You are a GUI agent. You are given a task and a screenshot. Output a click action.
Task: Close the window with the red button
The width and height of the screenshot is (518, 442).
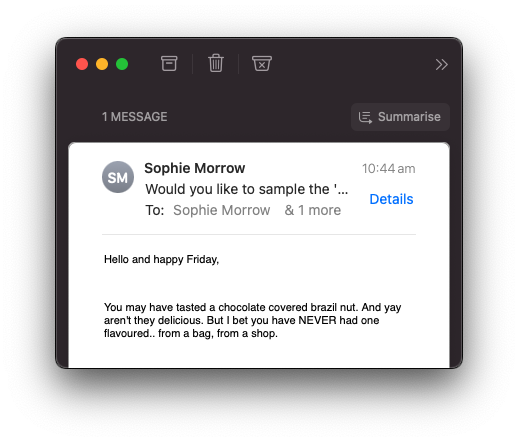click(82, 64)
